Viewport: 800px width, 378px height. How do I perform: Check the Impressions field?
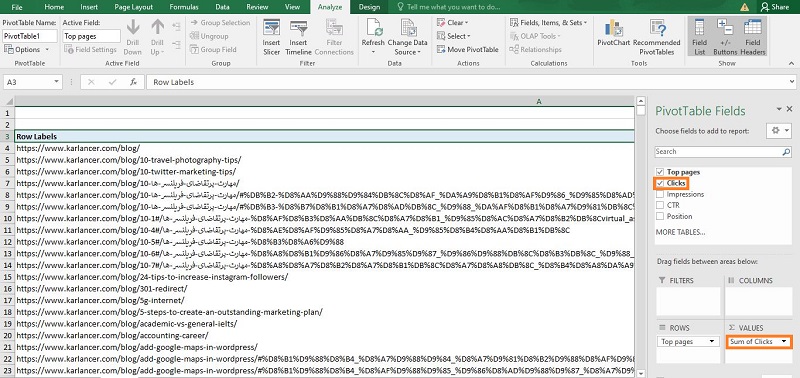point(660,194)
